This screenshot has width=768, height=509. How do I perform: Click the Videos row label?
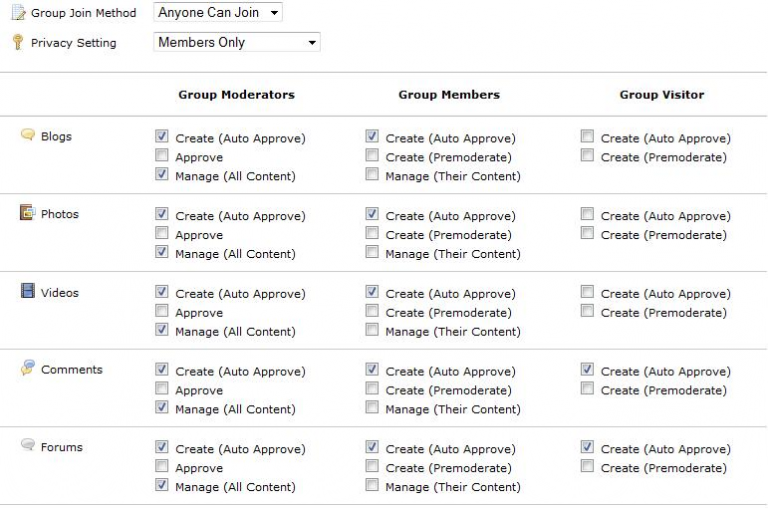click(60, 292)
